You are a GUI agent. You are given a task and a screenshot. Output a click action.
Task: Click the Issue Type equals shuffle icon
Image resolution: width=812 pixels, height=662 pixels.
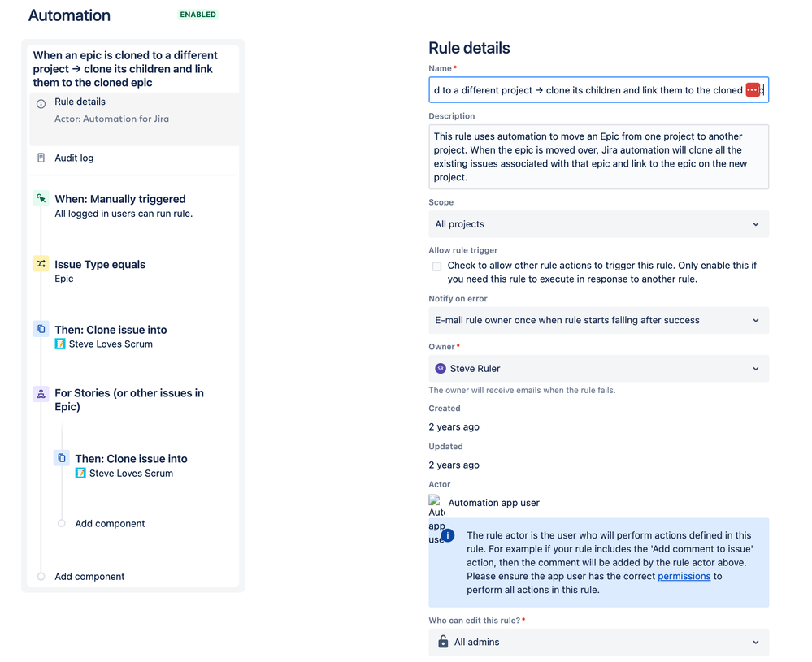pos(41,264)
